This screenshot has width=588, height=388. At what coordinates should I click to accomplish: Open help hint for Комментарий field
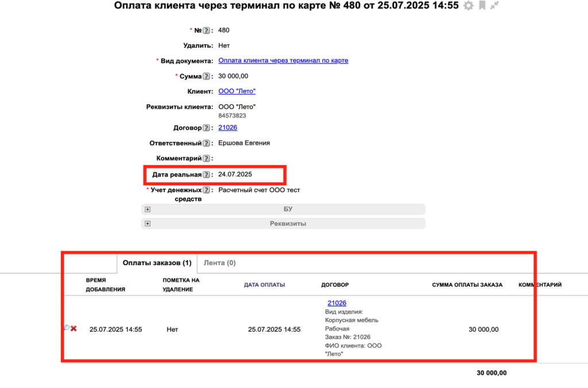click(x=207, y=158)
